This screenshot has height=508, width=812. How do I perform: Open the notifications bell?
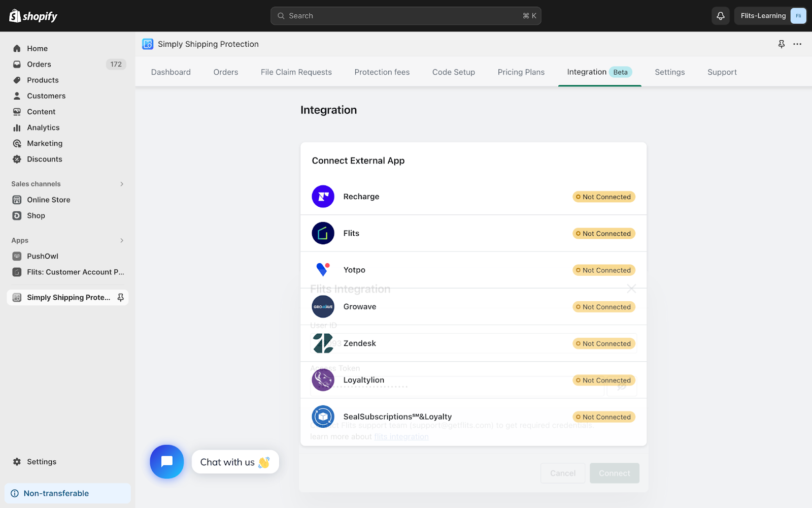point(720,16)
